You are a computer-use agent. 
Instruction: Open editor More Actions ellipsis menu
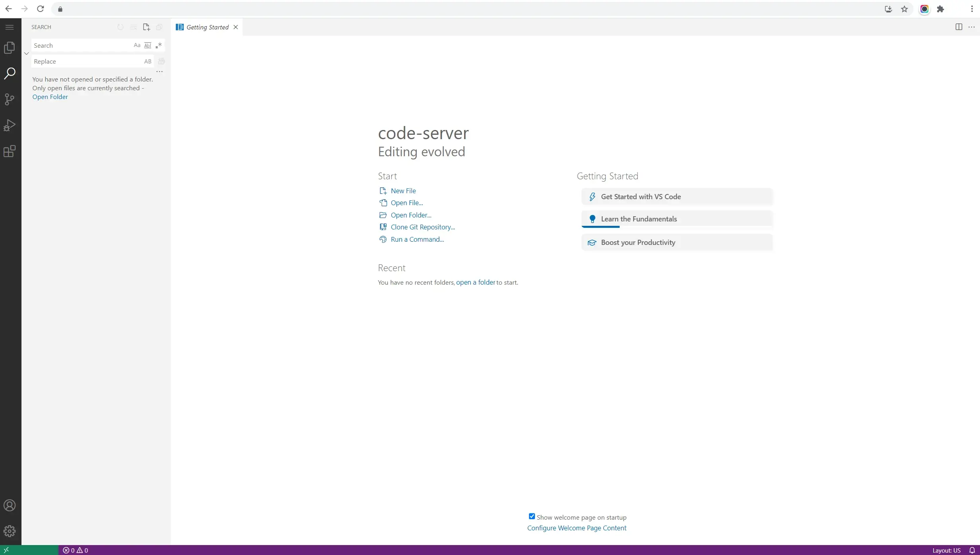971,27
